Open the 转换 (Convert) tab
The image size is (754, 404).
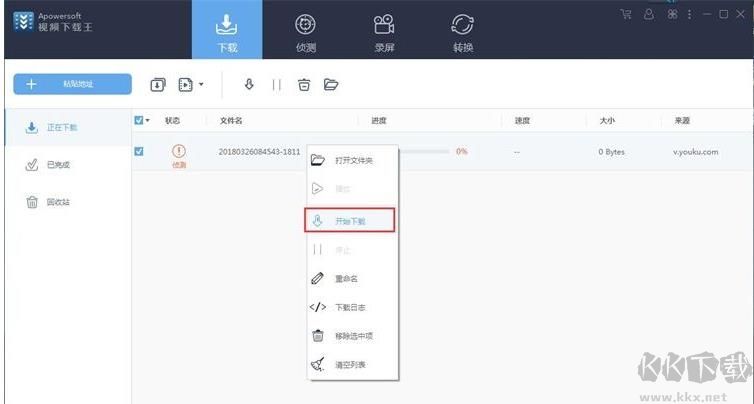click(463, 33)
